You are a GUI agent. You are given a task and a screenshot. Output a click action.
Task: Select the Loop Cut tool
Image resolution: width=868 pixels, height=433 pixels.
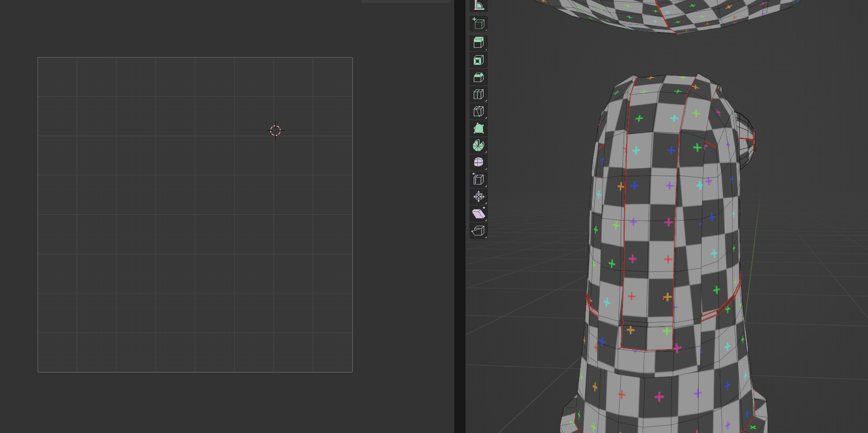point(479,94)
